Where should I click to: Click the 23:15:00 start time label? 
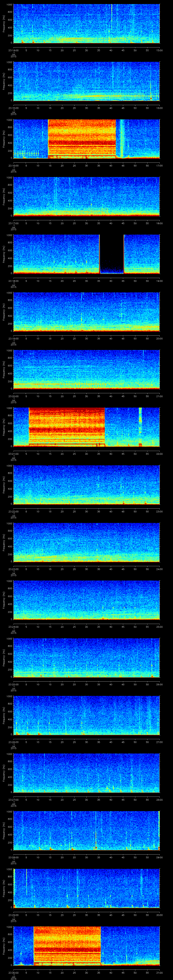tap(13, 108)
